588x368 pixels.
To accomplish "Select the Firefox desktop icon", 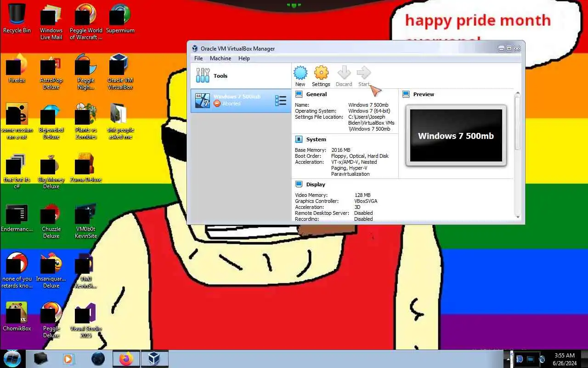I will coord(17,69).
